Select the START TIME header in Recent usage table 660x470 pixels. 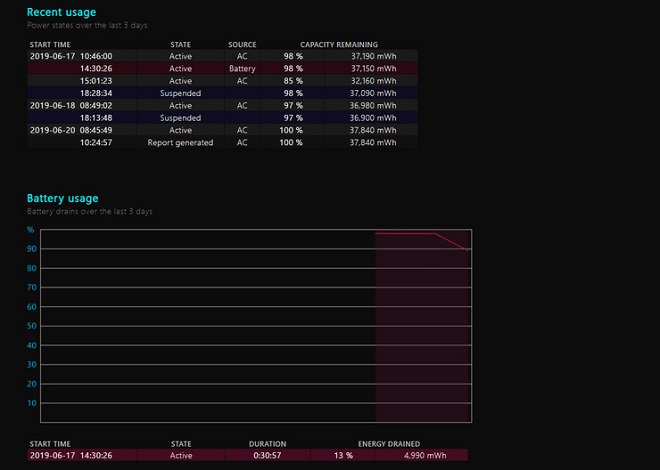coord(50,44)
